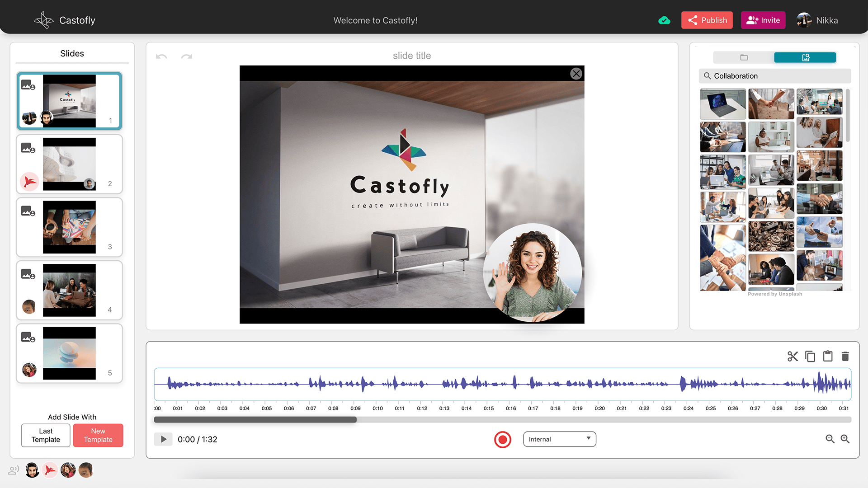The width and height of the screenshot is (868, 488).
Task: Click the paste clipboard icon
Action: 828,356
